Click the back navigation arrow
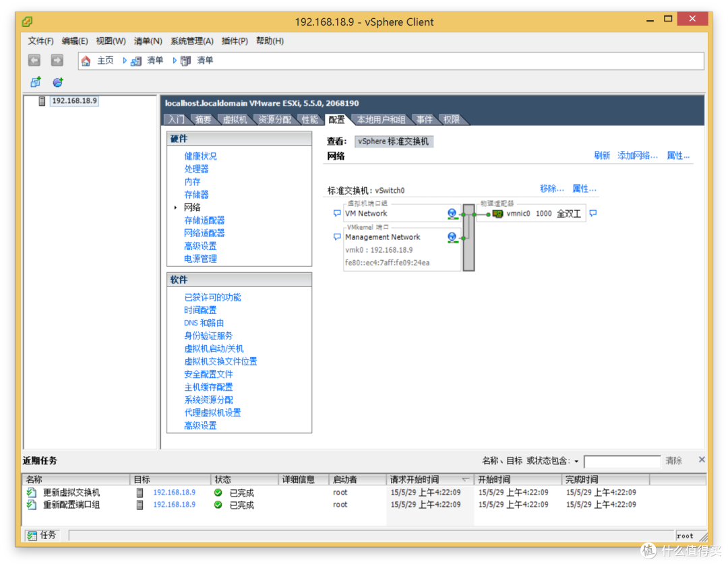The height and width of the screenshot is (566, 728). pos(34,61)
